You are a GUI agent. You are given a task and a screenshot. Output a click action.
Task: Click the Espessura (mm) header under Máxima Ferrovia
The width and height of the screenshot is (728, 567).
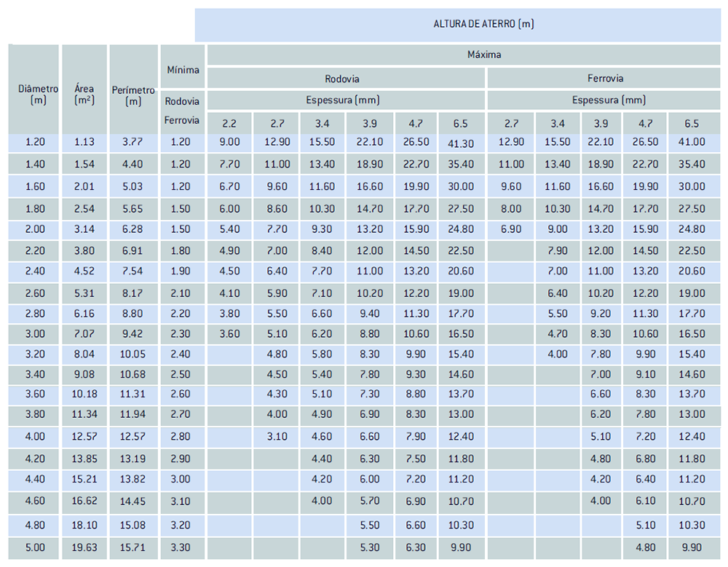click(608, 100)
